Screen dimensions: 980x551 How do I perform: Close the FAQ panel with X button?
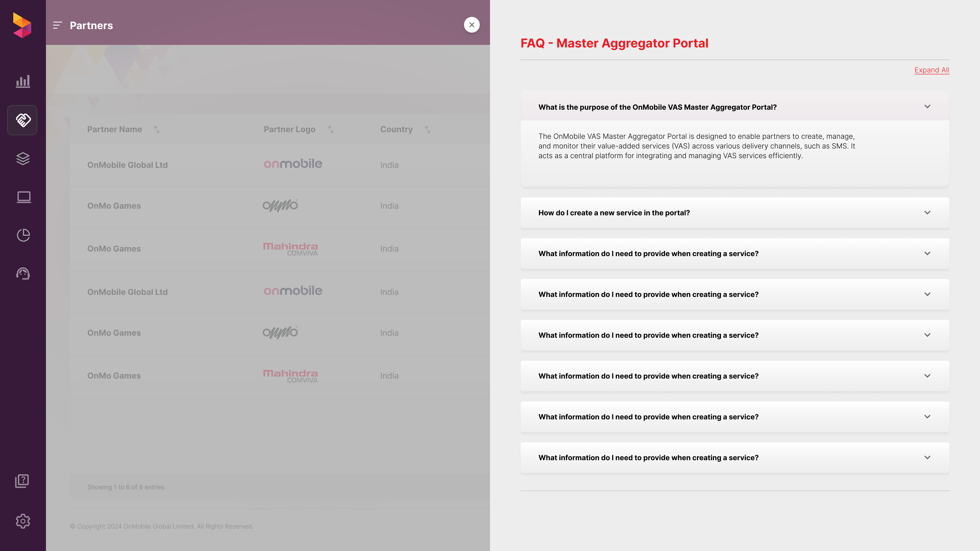tap(472, 25)
